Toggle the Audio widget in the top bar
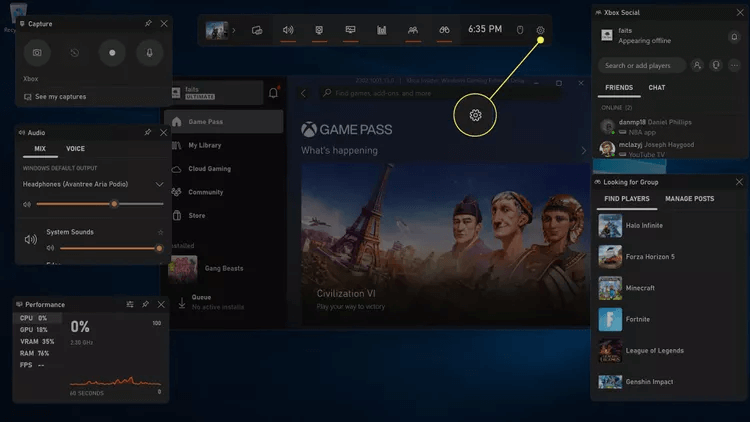Viewport: 750px width, 422px height. pyautogui.click(x=288, y=30)
